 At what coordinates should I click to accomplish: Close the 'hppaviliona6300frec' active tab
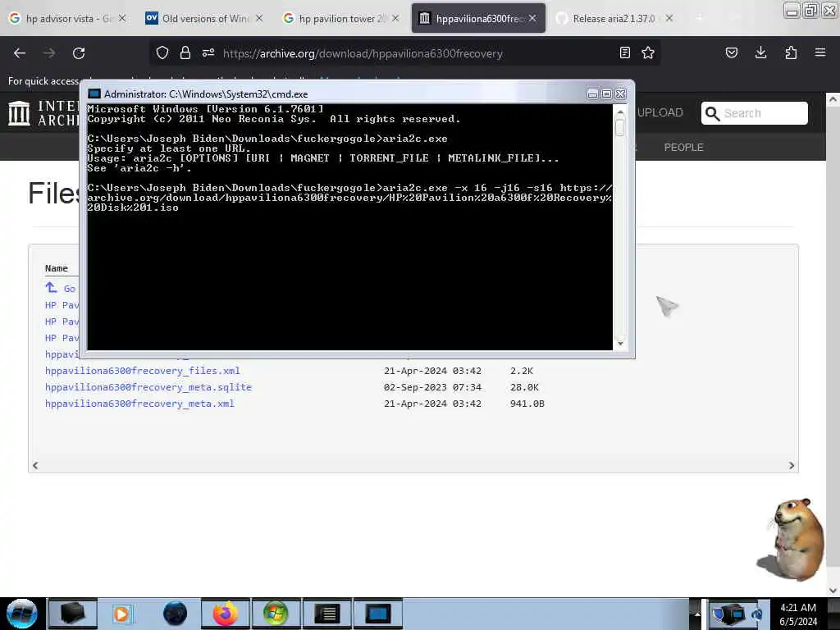pyautogui.click(x=532, y=18)
